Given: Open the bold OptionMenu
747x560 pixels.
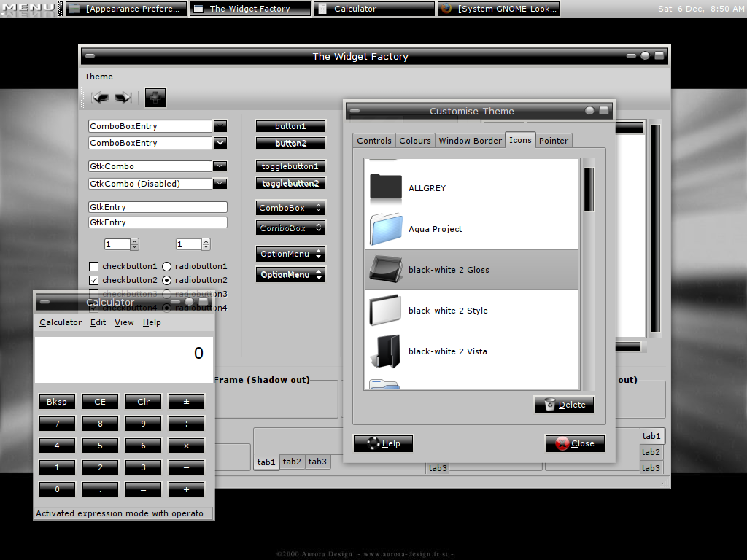Looking at the screenshot, I should (x=290, y=274).
